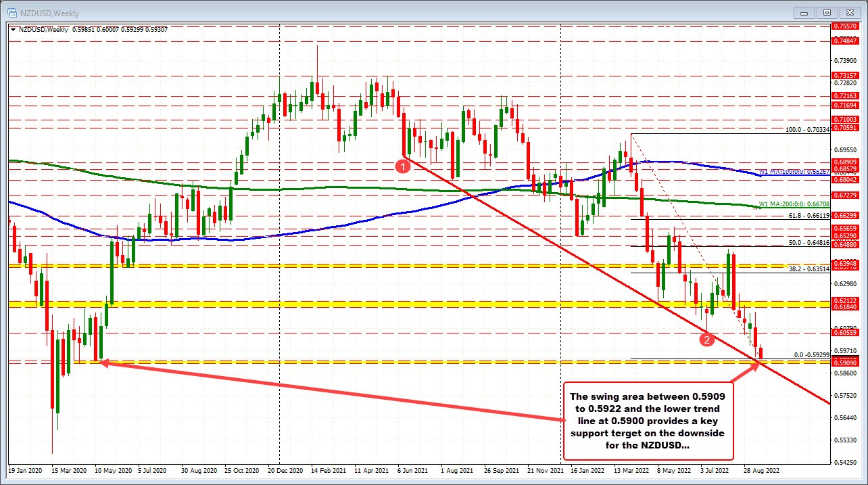The image size is (868, 485).
Task: Click the 0.66299 price level tag
Action: click(x=846, y=215)
